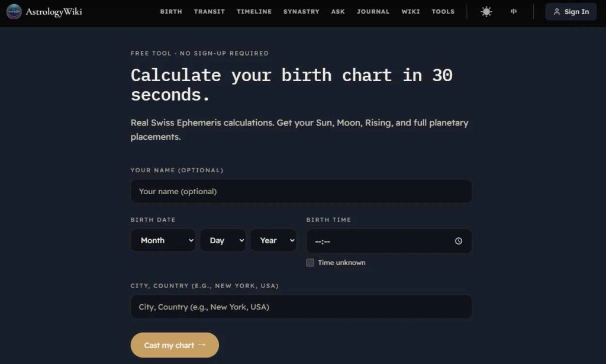
Task: Select the Year dropdown
Action: pos(273,240)
